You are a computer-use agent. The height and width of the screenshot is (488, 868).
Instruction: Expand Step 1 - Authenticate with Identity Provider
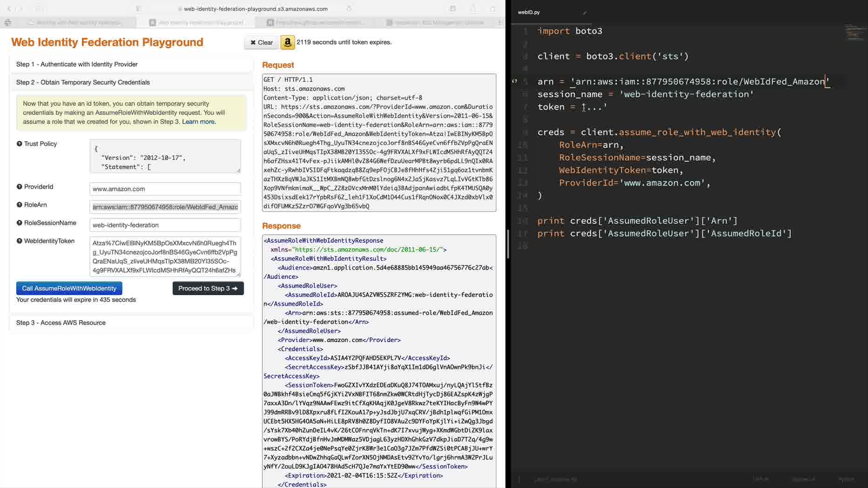[x=77, y=64]
